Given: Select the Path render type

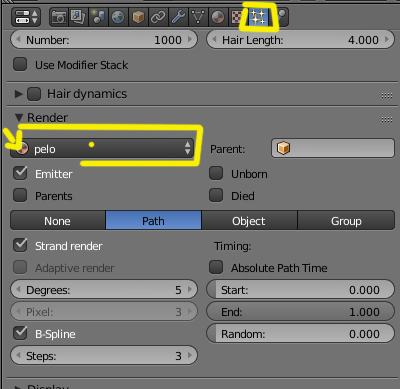Looking at the screenshot, I should (154, 220).
